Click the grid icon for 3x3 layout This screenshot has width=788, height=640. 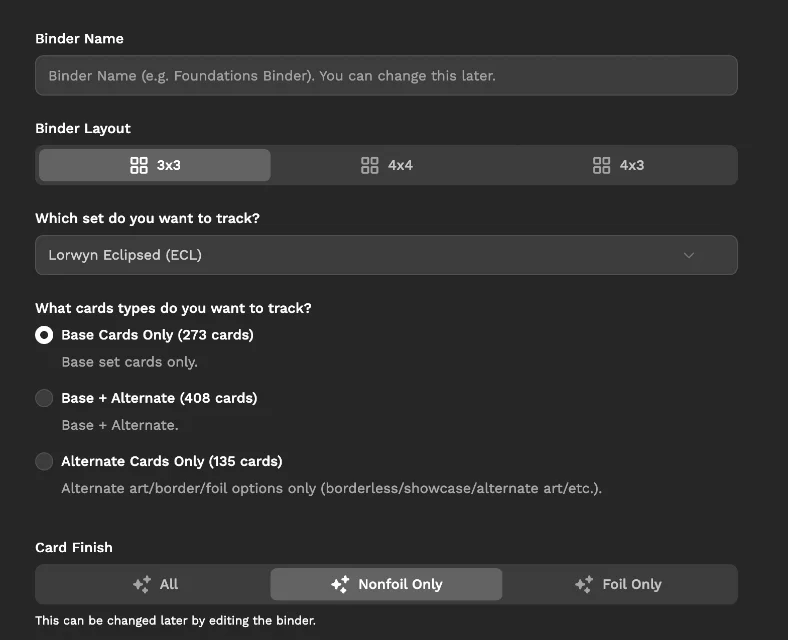[139, 165]
